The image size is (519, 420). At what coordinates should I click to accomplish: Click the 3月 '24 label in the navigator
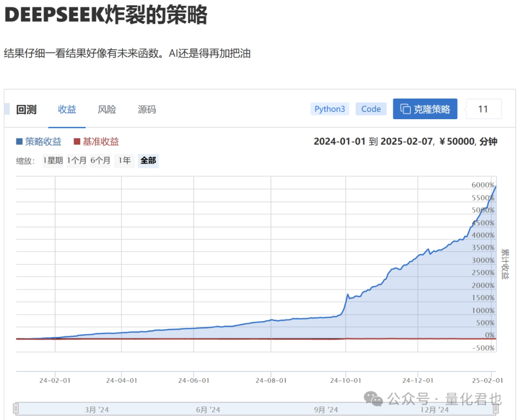[97, 410]
